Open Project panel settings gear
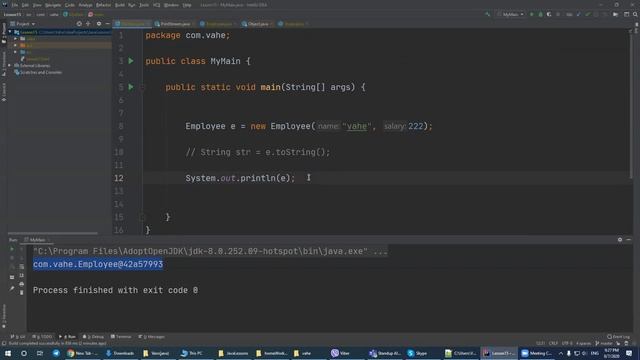The height and width of the screenshot is (360, 640). pyautogui.click(x=99, y=24)
